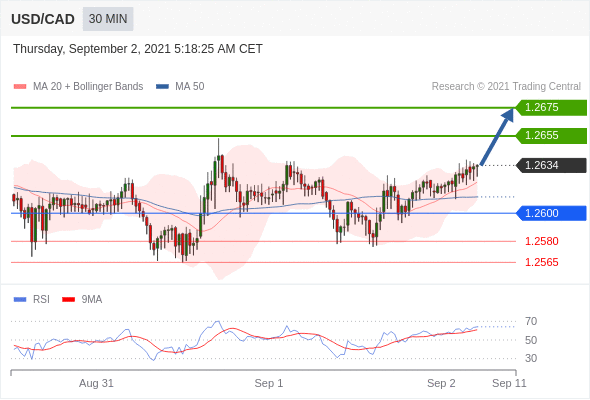Click the 1.2634 current price tag
This screenshot has height=400, width=590.
pos(551,165)
